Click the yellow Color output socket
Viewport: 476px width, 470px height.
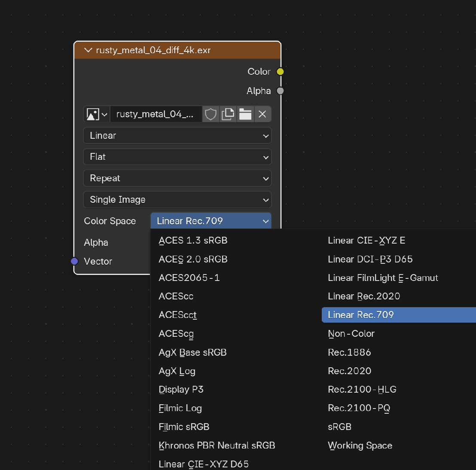(x=280, y=72)
